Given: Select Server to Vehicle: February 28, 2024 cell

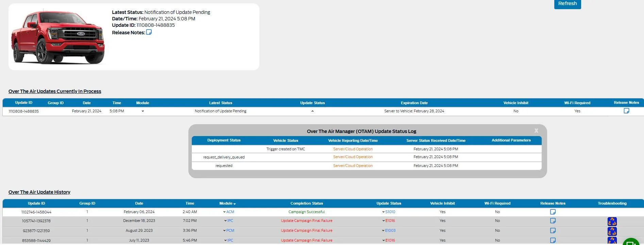Looking at the screenshot, I should click(414, 111).
